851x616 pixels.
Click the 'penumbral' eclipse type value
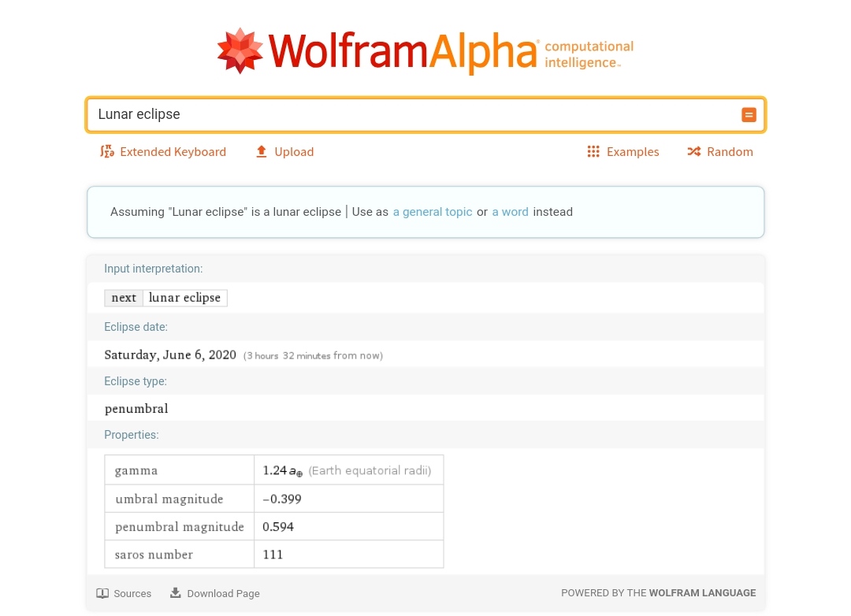[136, 409]
